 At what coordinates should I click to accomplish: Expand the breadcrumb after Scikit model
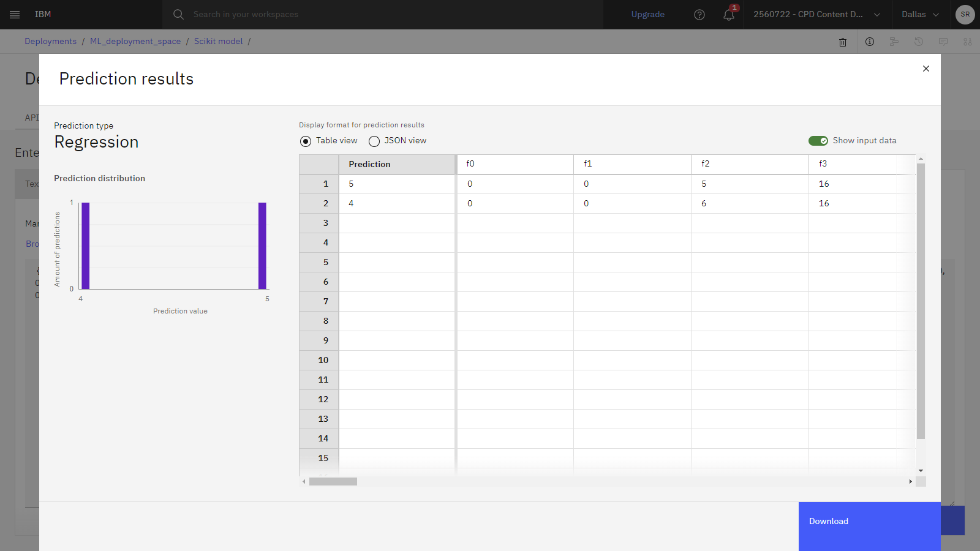(249, 41)
